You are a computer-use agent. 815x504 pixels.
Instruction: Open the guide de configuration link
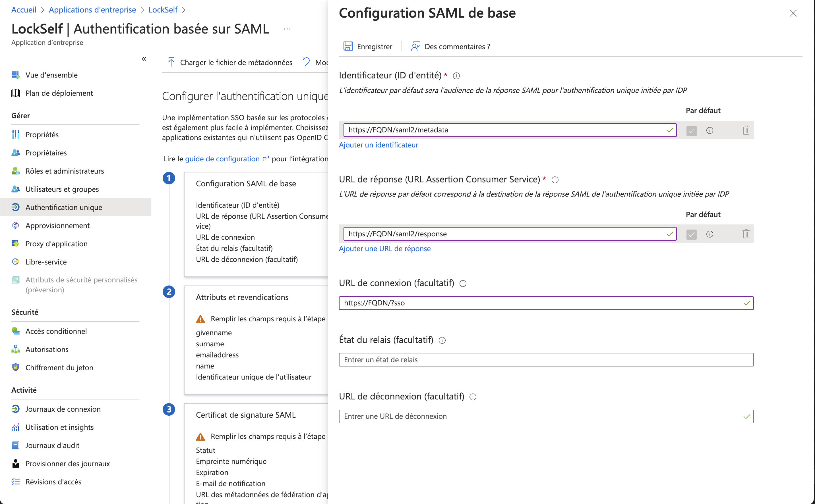pyautogui.click(x=222, y=159)
